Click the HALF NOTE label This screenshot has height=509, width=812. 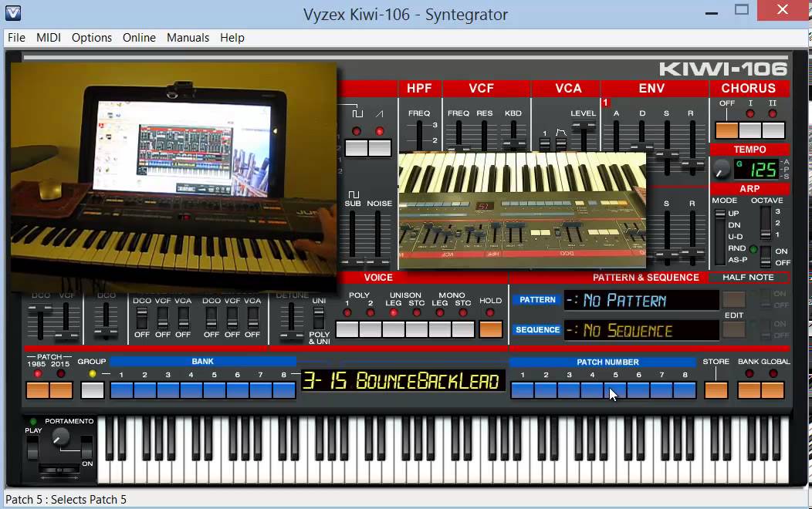coord(748,278)
